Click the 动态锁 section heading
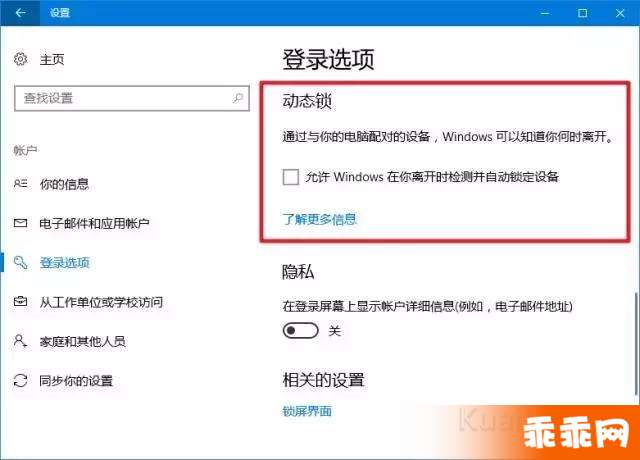Screen dimensions: 640x460 point(307,100)
